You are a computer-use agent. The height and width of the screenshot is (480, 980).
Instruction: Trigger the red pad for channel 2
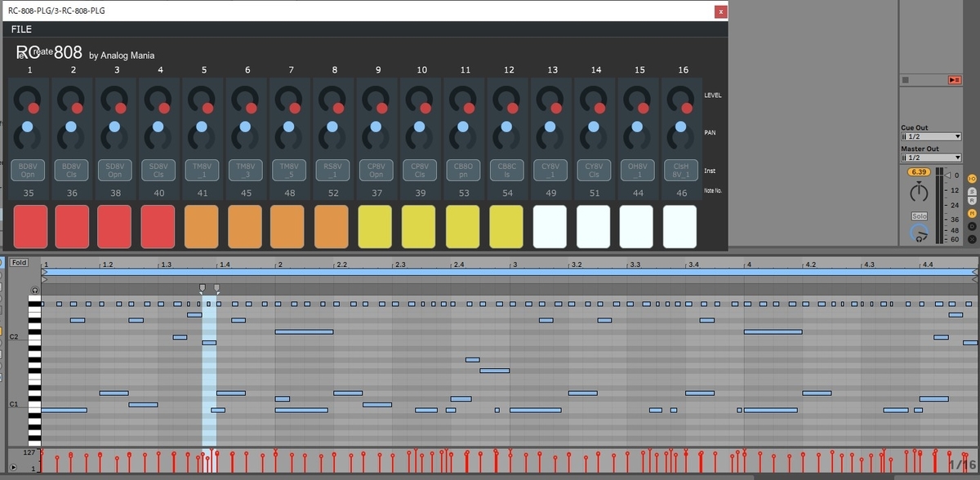73,227
